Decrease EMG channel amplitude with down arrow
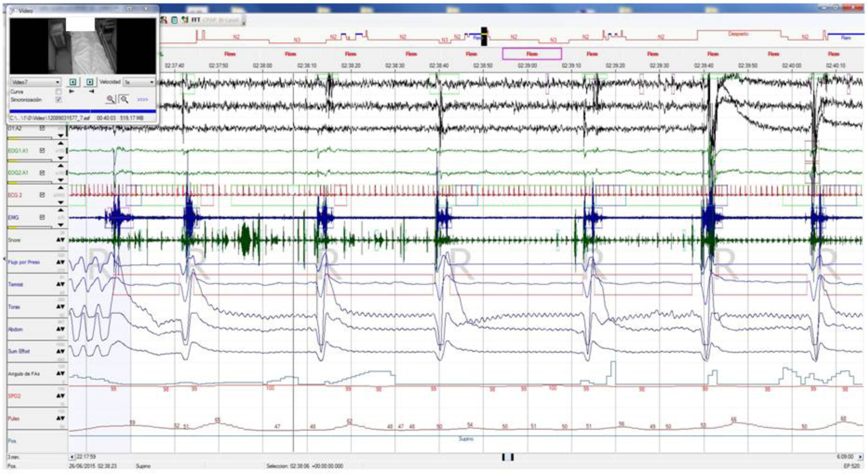Viewport: 868px width, 475px height. point(61,225)
